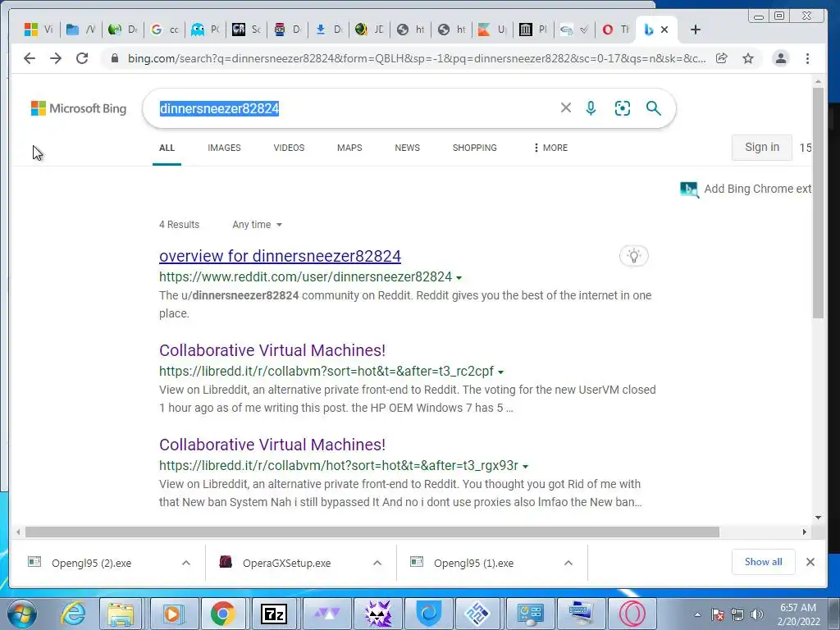The height and width of the screenshot is (630, 840).
Task: Submit search with magnifying glass icon
Action: click(653, 108)
